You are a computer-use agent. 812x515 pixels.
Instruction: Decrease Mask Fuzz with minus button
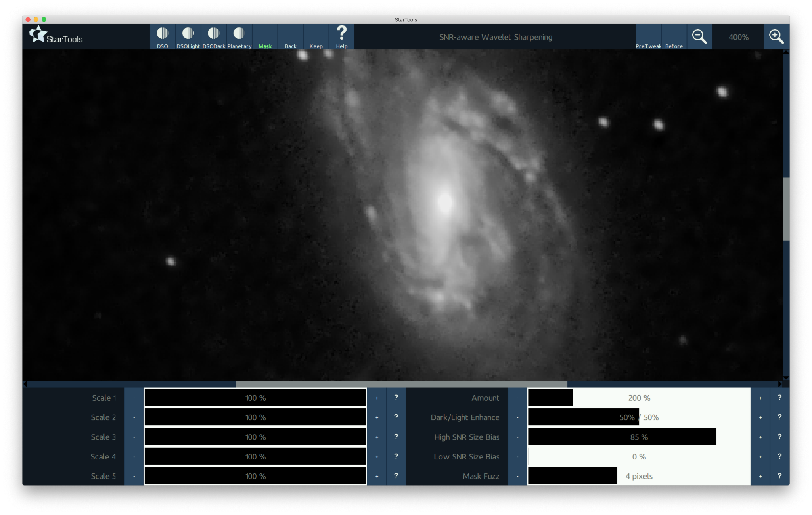517,476
